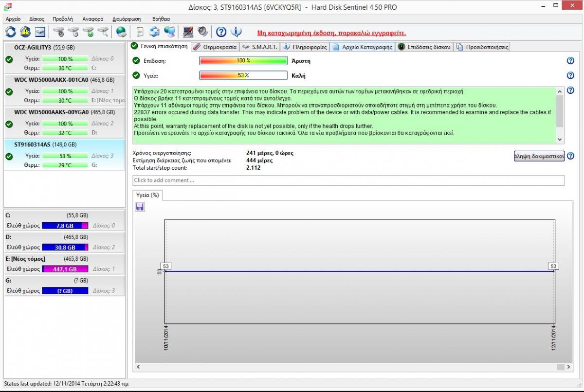Open the Αναφορά menu
Viewport: 584px width, 392px height.
92,19
